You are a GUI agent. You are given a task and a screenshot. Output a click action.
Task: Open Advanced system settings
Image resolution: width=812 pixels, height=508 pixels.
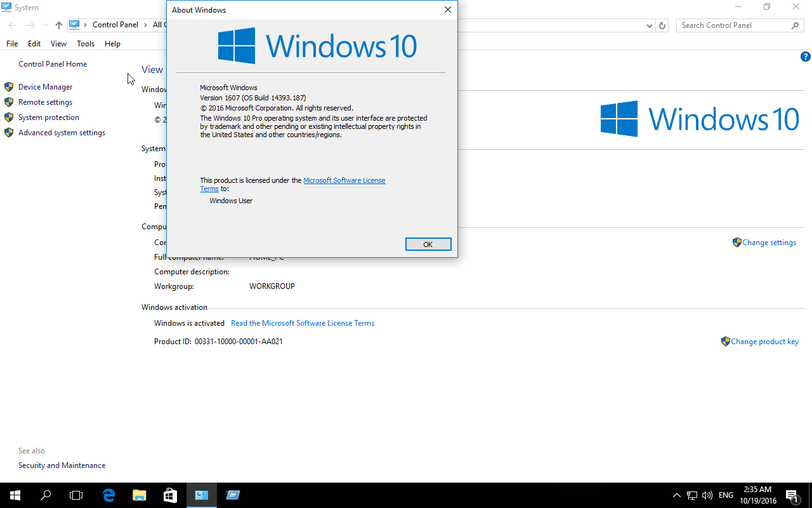[62, 132]
